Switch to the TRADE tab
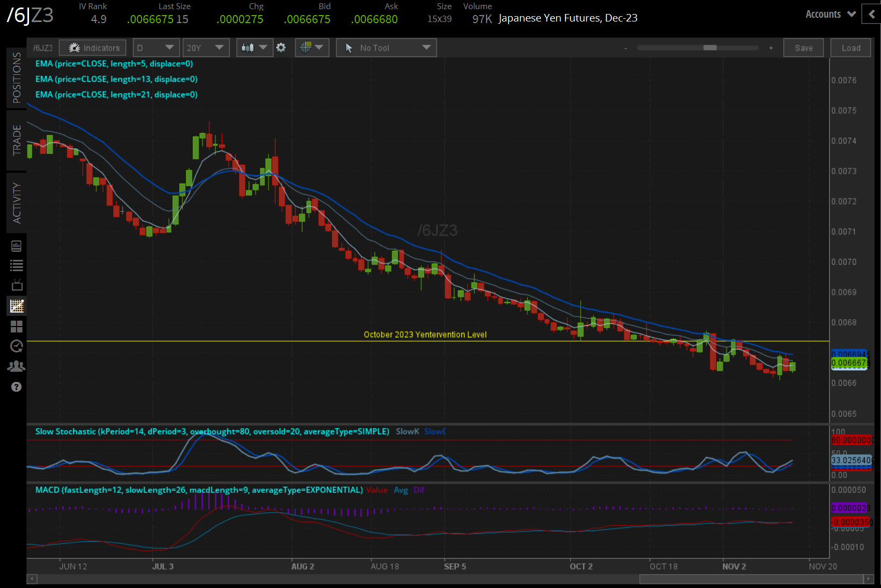The width and height of the screenshot is (881, 588). [17, 140]
